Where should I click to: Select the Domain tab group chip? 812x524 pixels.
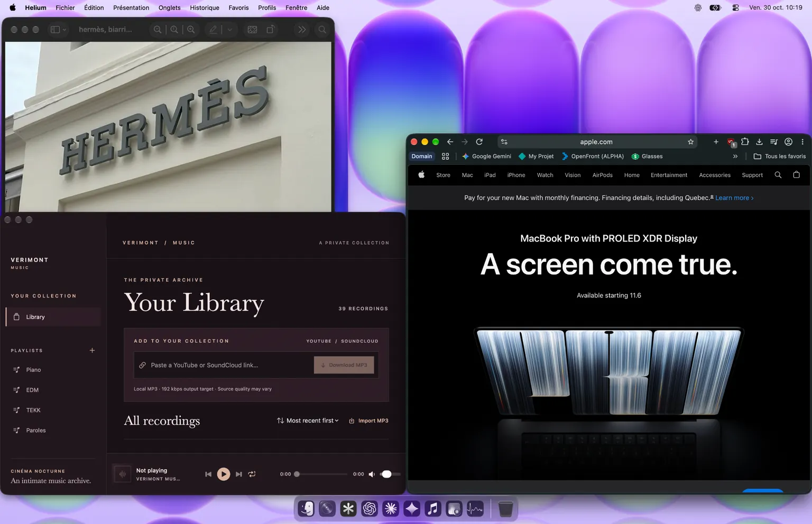click(x=422, y=156)
